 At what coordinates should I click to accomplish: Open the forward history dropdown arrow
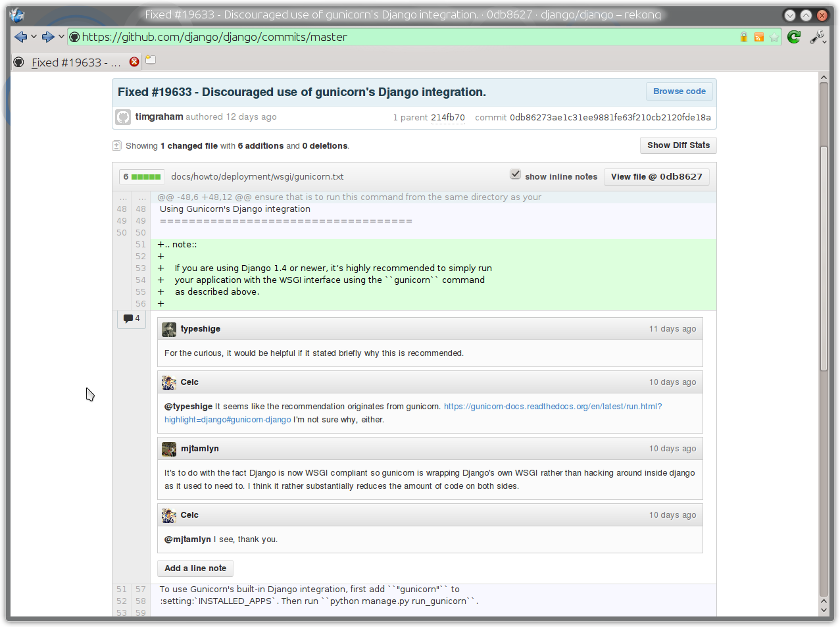(x=61, y=37)
